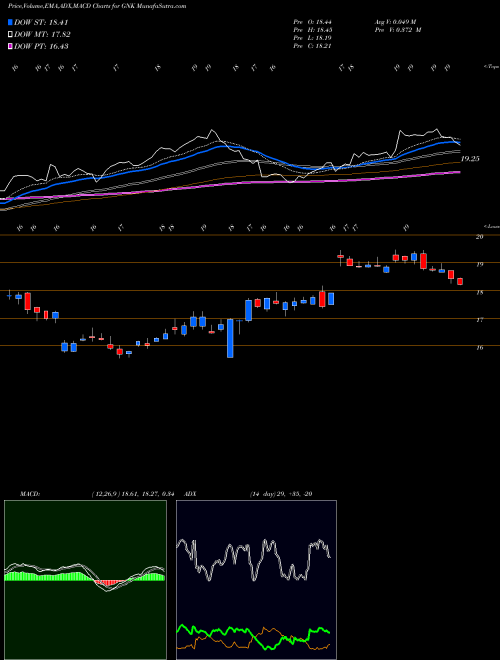This screenshot has height=660, width=500.
Task: Click the 'Pre L: 18.19' value
Action: [313, 38]
